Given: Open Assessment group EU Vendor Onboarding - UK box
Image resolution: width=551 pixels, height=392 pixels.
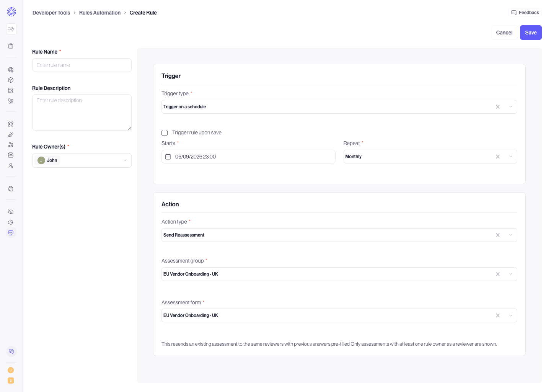Looking at the screenshot, I should pyautogui.click(x=339, y=274).
